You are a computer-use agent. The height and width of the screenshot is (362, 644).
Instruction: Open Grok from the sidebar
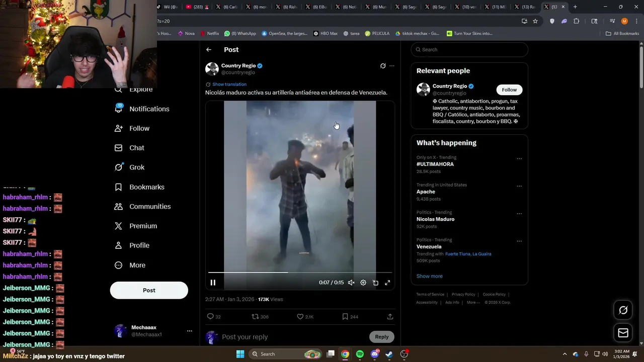coord(130,167)
